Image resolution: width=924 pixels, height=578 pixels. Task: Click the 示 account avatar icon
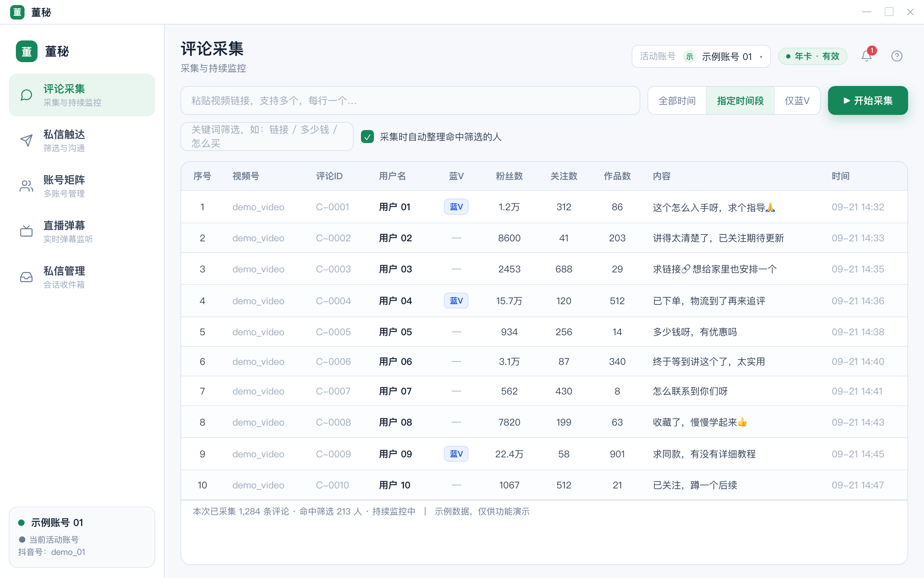tap(689, 57)
